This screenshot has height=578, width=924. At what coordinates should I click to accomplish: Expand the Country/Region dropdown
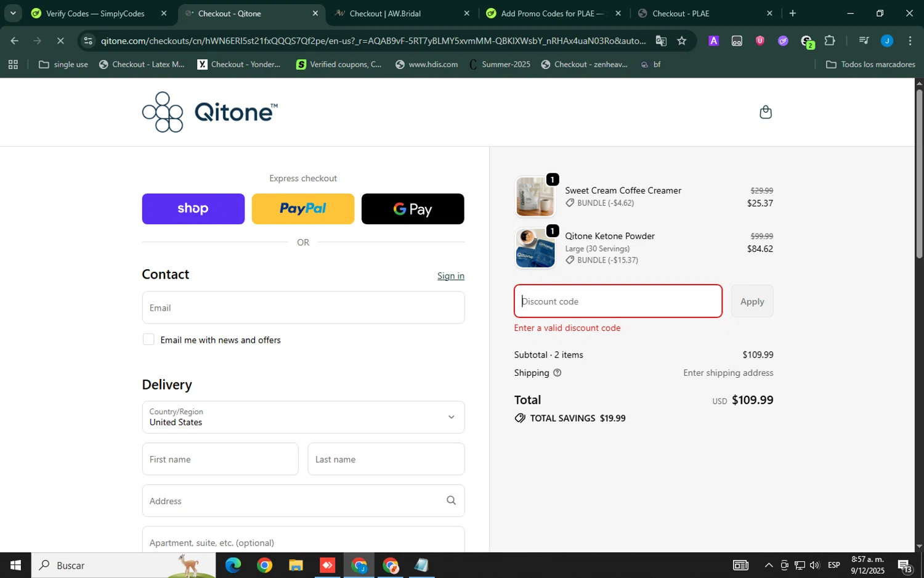click(x=303, y=417)
